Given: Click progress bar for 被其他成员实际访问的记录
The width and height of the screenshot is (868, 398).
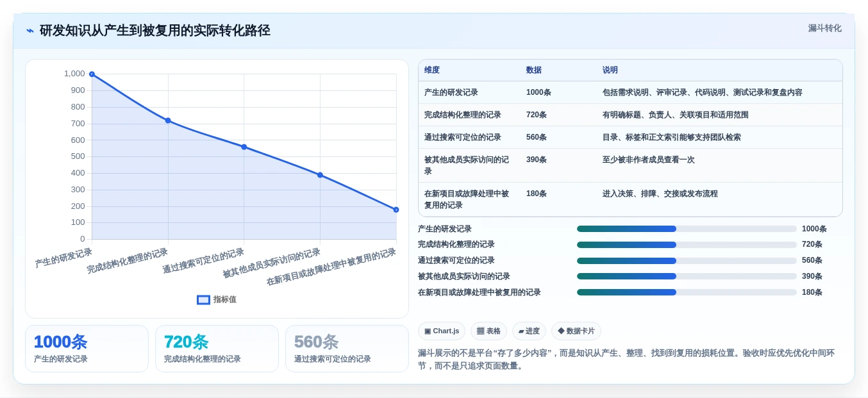Looking at the screenshot, I should 687,276.
